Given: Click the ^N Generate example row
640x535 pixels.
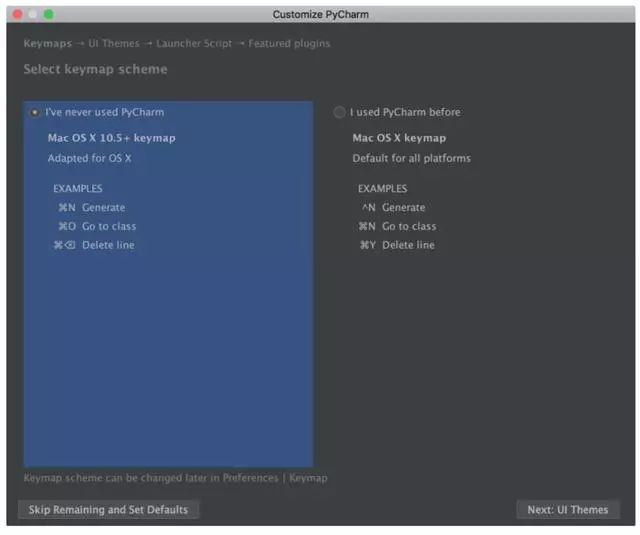Looking at the screenshot, I should point(393,207).
